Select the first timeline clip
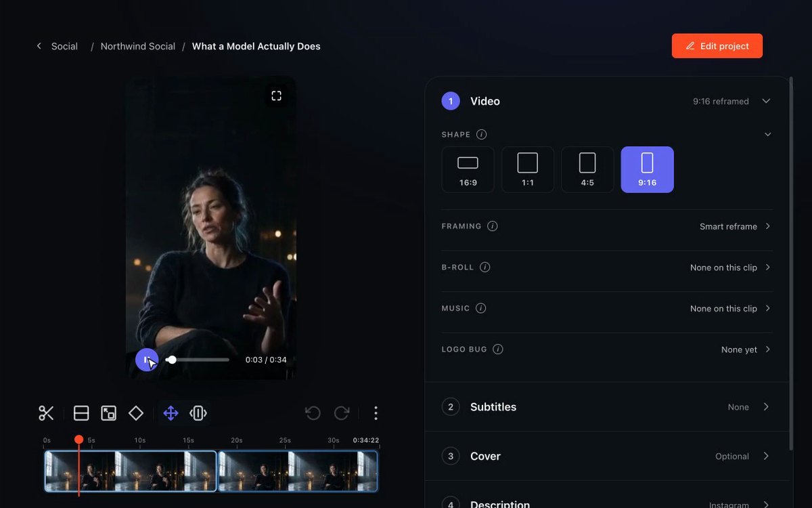Screen dimensions: 812x508 (131, 471)
